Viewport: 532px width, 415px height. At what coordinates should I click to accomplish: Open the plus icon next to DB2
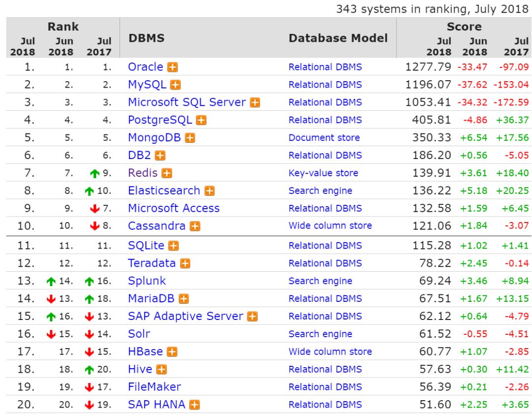tap(160, 155)
